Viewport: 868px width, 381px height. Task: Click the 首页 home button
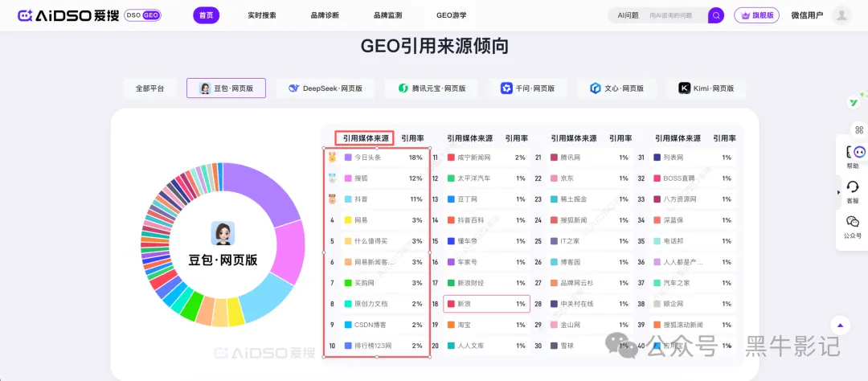[x=207, y=15]
